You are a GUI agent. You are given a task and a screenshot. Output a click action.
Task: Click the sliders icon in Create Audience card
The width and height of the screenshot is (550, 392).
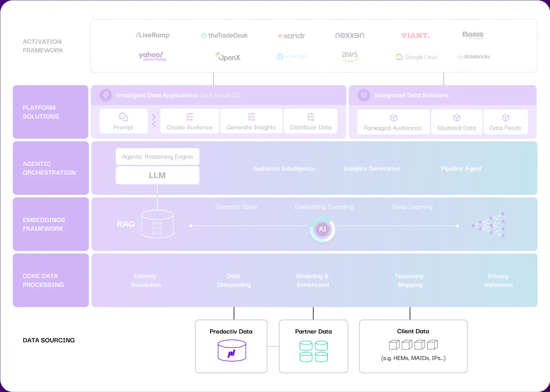click(190, 117)
